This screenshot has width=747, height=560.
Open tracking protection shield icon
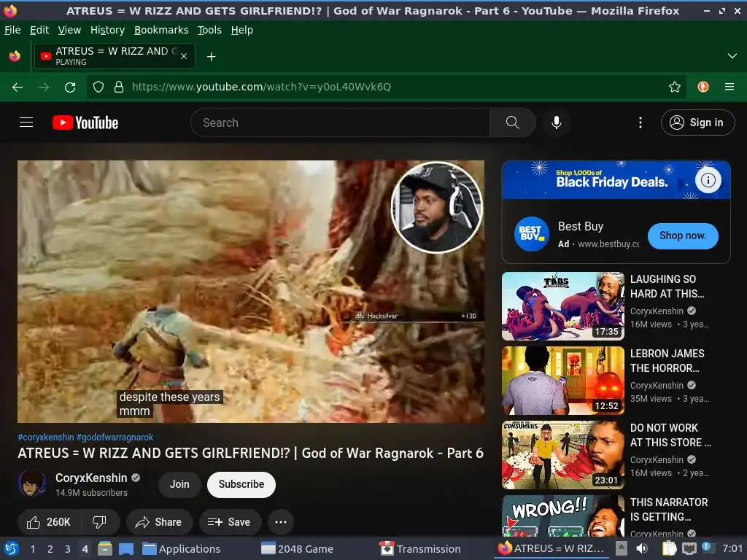[x=98, y=87]
